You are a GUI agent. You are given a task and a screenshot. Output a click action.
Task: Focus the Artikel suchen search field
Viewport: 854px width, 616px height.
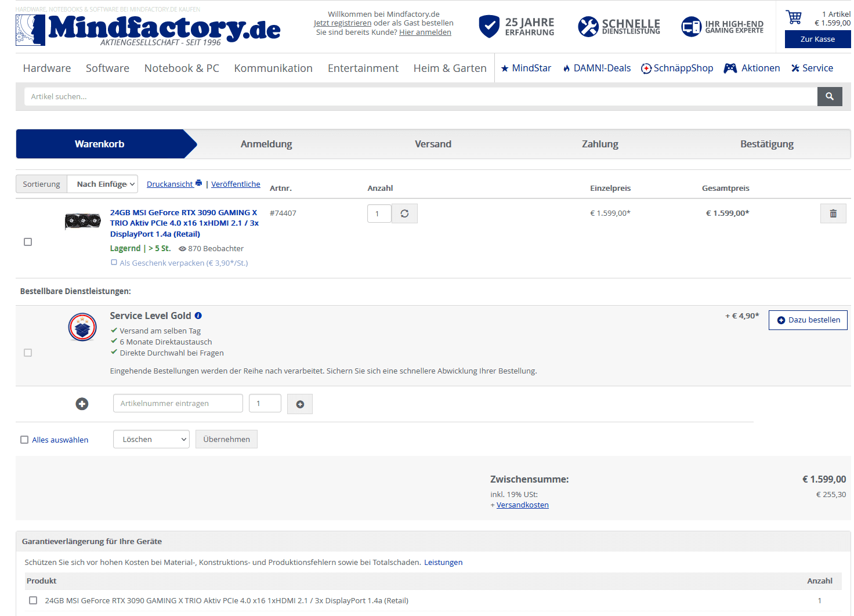[x=421, y=97]
